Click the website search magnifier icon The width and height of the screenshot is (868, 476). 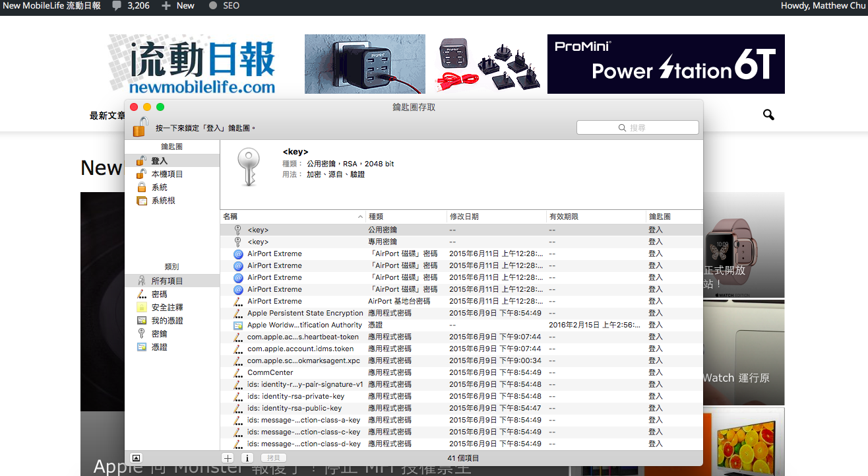point(768,115)
